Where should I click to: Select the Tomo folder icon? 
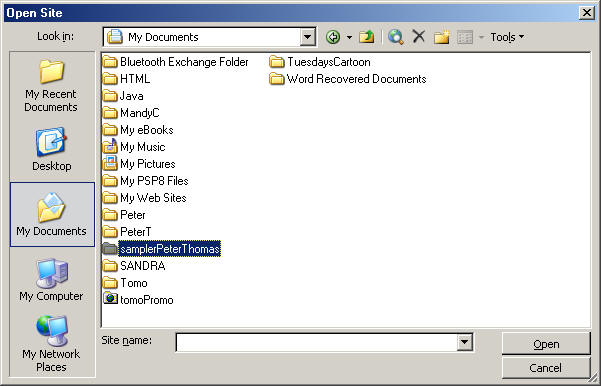point(110,283)
